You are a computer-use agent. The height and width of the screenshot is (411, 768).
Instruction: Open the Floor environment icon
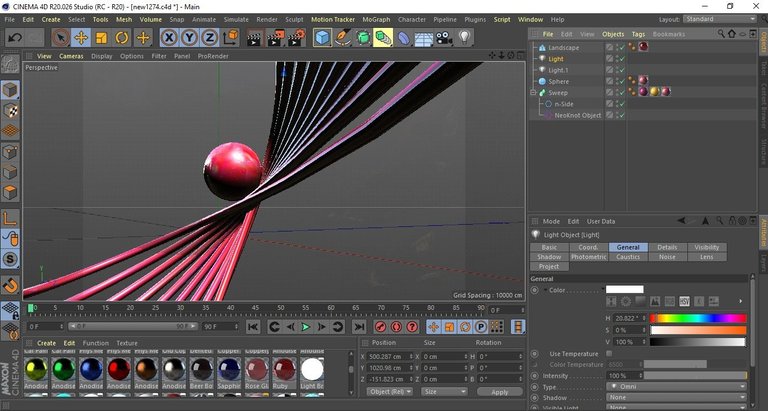click(x=424, y=38)
